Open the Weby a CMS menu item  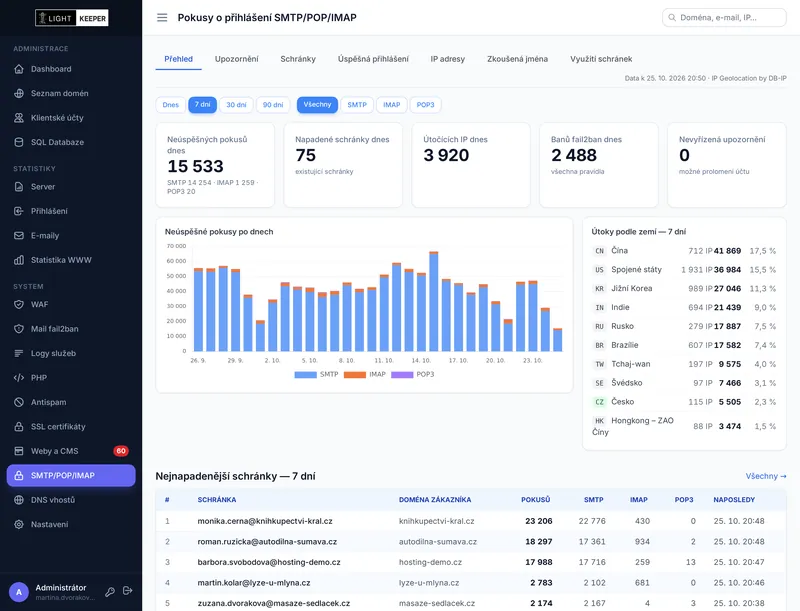71,451
